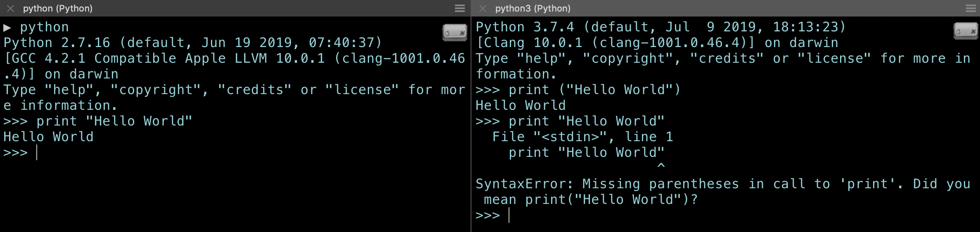Viewport: 980px width, 232px height.
Task: Click the vertical divider between the two panes
Action: (x=471, y=124)
